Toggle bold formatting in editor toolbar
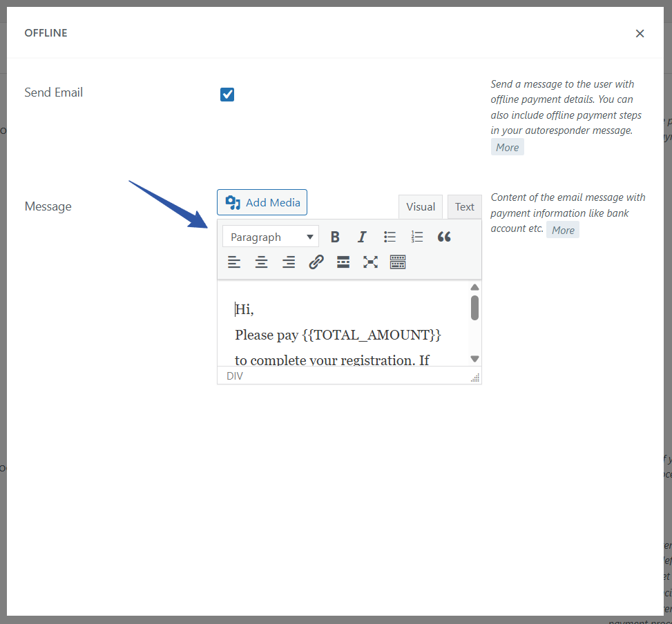 click(335, 237)
